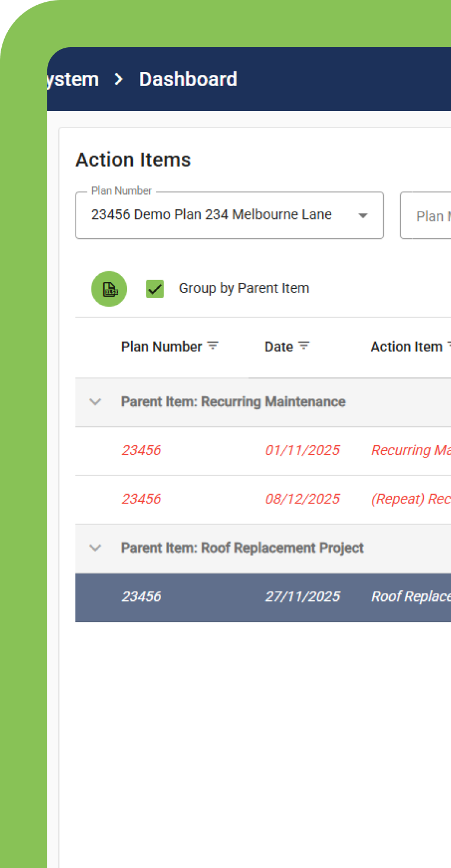Open the Plan Number column filter icon
The image size is (451, 868).
[213, 346]
